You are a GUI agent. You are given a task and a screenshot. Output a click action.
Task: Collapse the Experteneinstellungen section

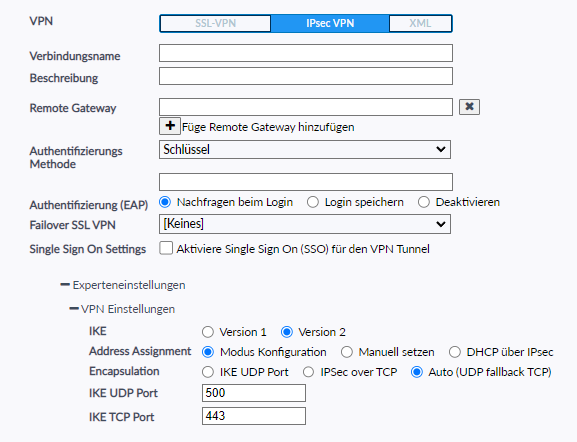tap(123, 285)
